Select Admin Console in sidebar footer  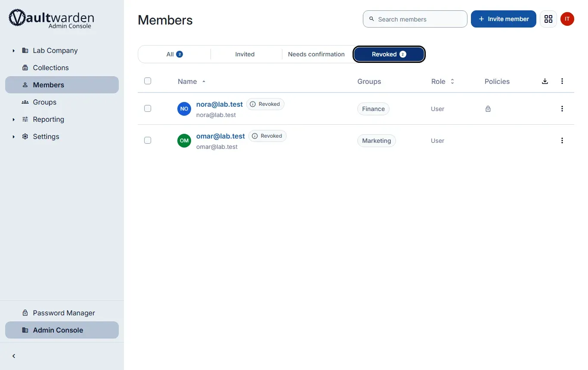coord(62,330)
